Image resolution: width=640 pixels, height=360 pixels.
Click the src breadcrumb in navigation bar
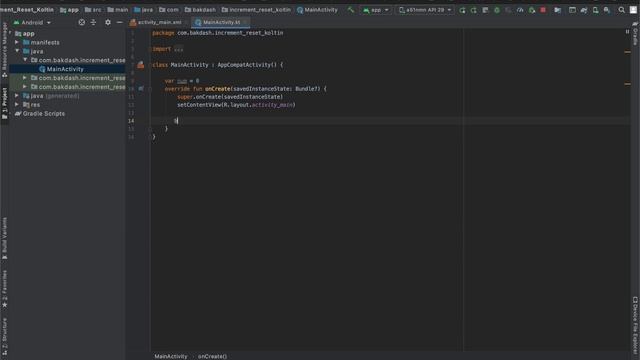pyautogui.click(x=93, y=10)
